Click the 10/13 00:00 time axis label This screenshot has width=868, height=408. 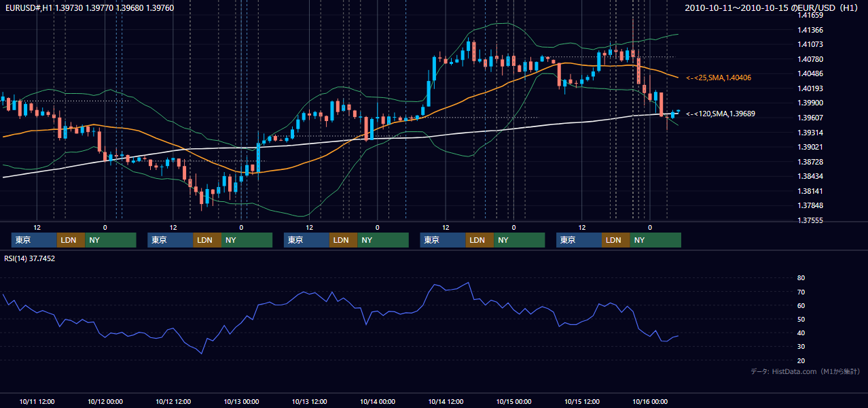(241, 401)
